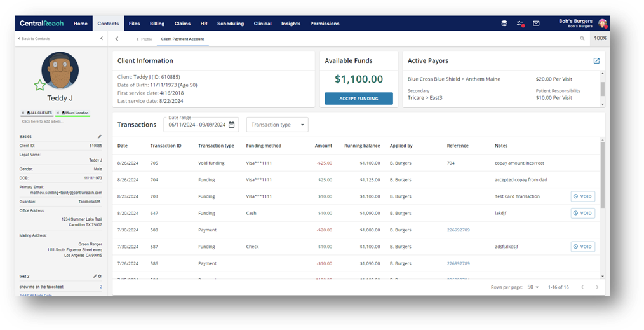The image size is (644, 330).
Task: Sort by Amount column header
Action: coord(323,146)
